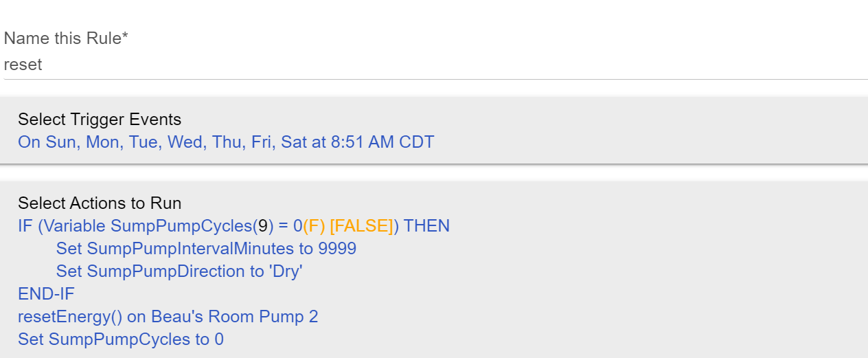Open resetEnergy() on Beau's Room Pump 2
868x358 pixels.
coord(168,317)
